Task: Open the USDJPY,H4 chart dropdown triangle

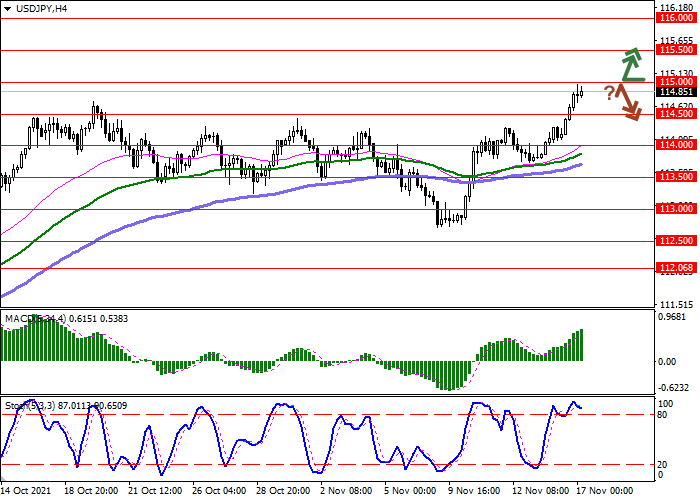Action: pyautogui.click(x=8, y=9)
